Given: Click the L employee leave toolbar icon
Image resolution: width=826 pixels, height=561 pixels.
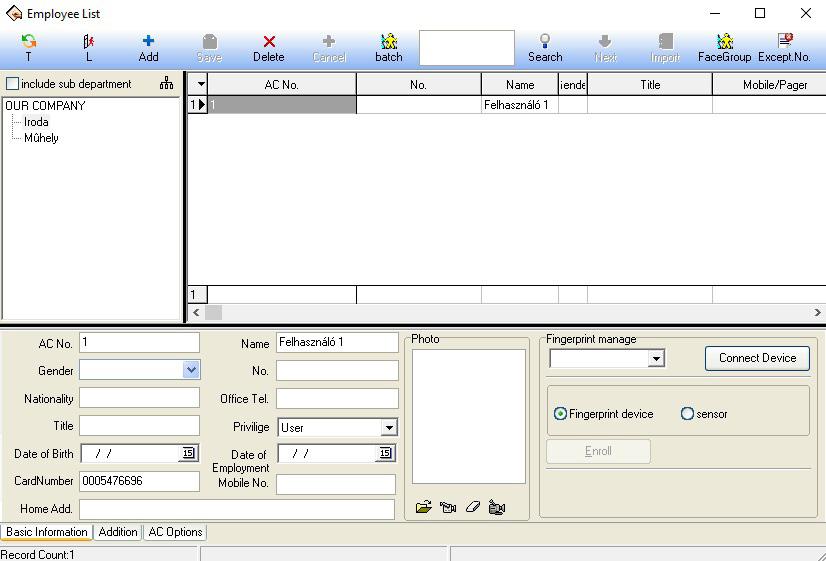Looking at the screenshot, I should [88, 41].
